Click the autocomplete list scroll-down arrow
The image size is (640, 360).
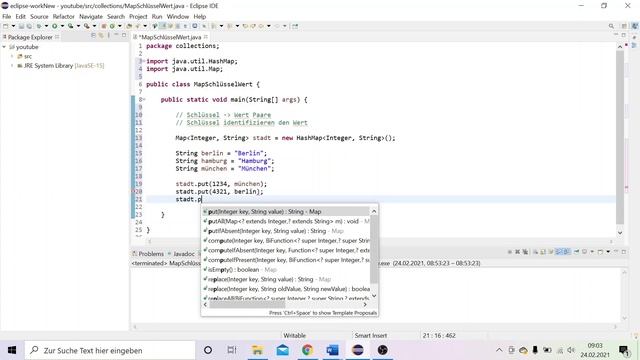coord(374,296)
